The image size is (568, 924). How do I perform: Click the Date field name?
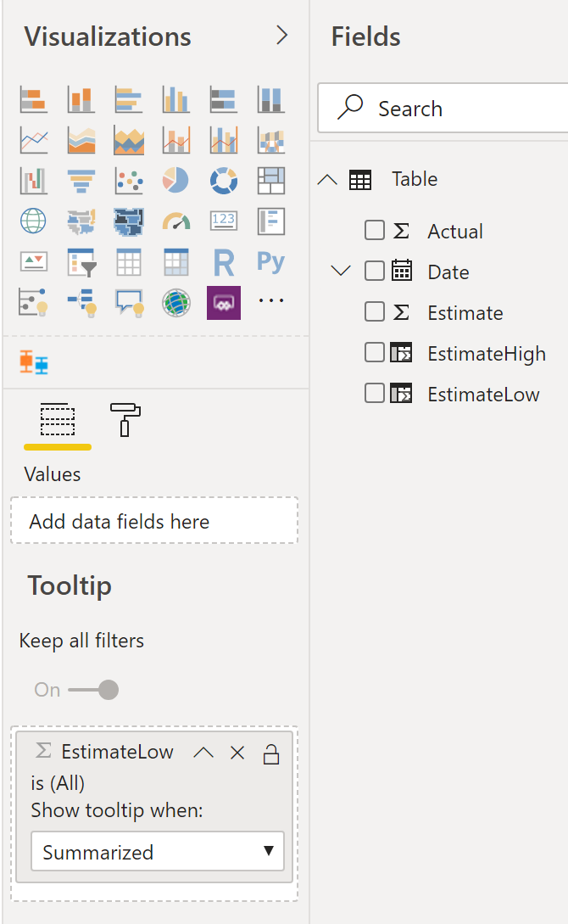click(448, 272)
